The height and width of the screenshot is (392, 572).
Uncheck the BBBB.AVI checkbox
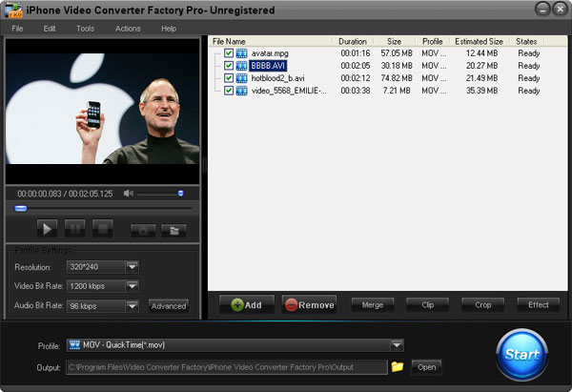[229, 65]
